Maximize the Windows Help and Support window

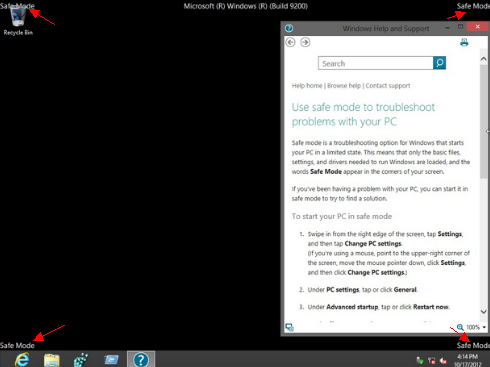(x=460, y=27)
